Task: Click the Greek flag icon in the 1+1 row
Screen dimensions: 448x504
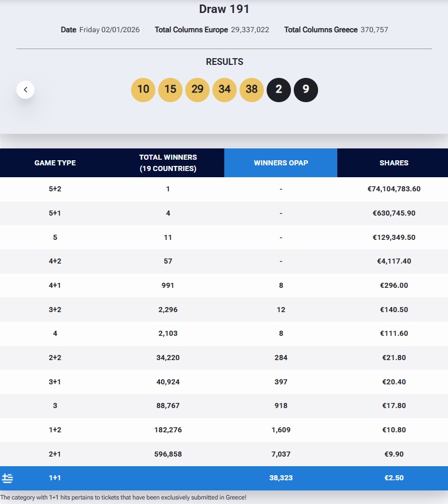Action: click(7, 478)
